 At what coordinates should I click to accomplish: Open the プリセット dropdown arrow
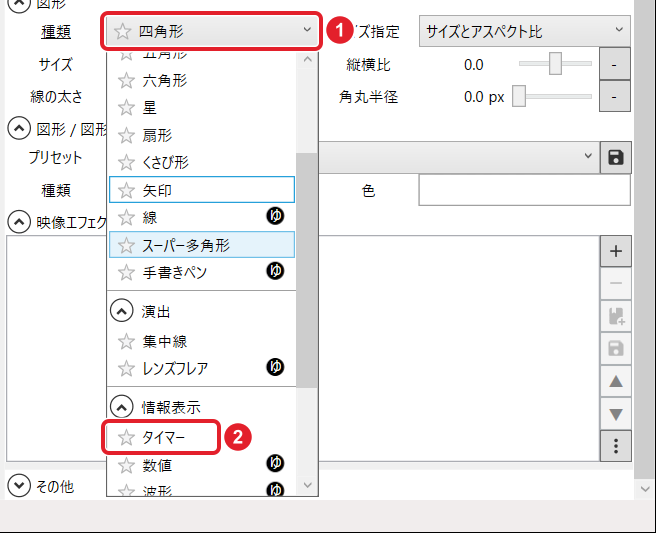click(588, 156)
